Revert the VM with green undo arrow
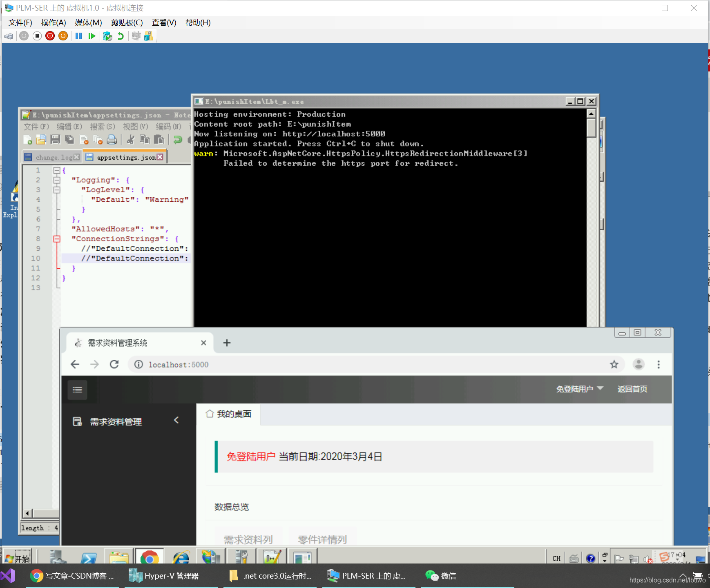Screen dimensions: 710x588 [121, 36]
